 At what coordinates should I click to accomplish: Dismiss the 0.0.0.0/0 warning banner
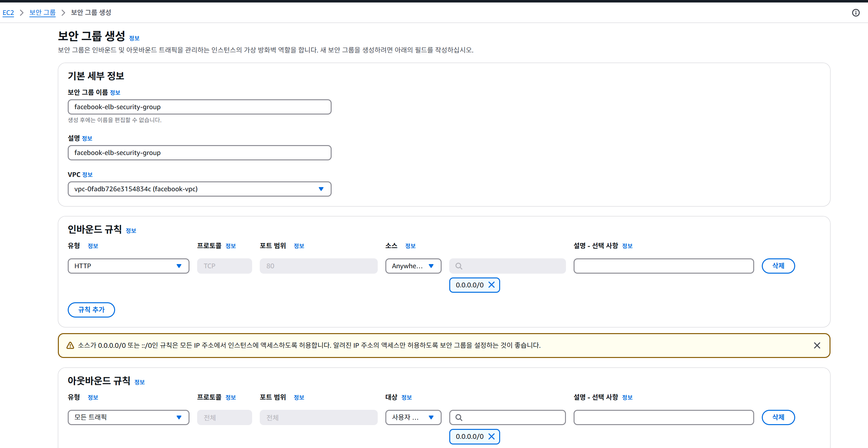point(817,345)
